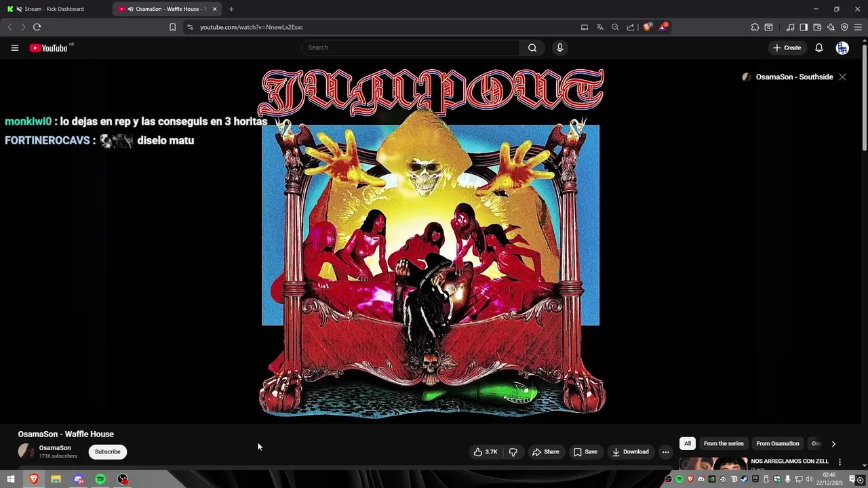Close the OsamaSon - Waffle House tab
This screenshot has height=488, width=868.
pos(215,9)
